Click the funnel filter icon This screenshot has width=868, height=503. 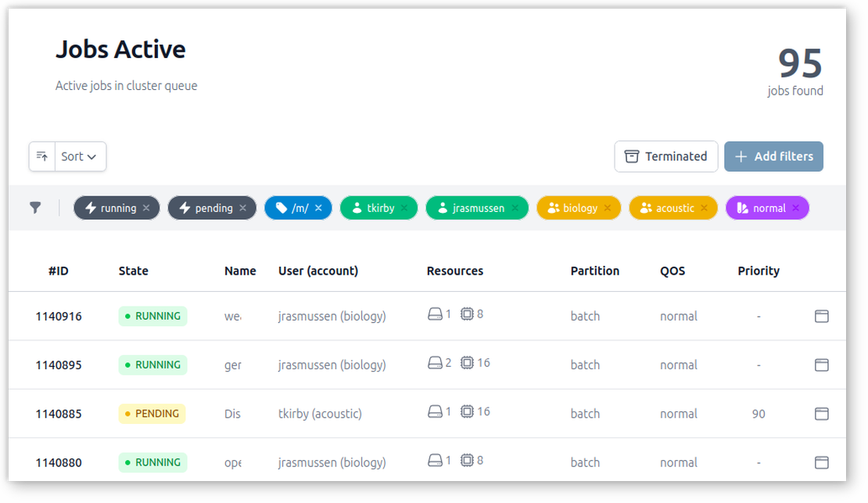pos(35,208)
